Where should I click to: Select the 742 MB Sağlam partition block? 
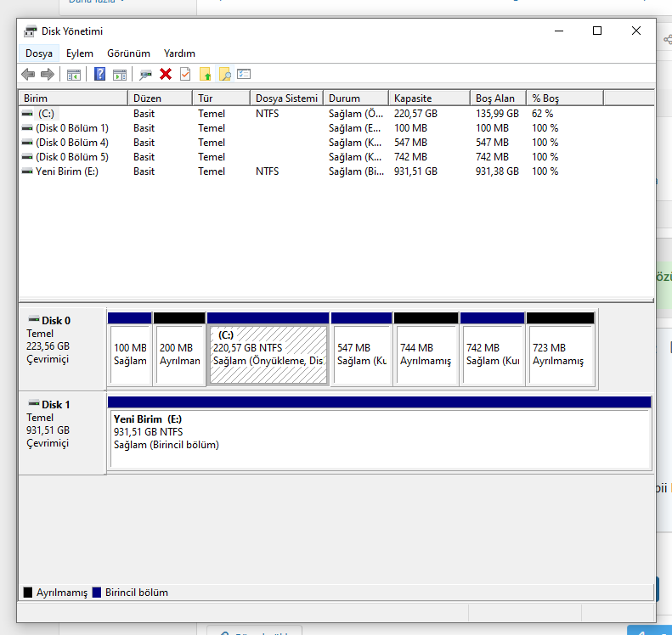pos(492,350)
